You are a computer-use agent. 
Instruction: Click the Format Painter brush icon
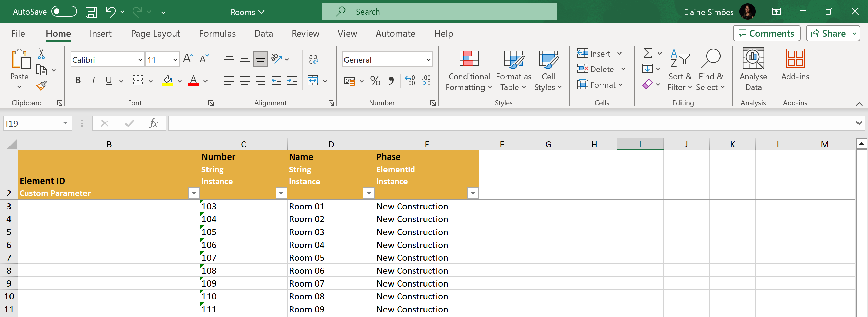41,86
